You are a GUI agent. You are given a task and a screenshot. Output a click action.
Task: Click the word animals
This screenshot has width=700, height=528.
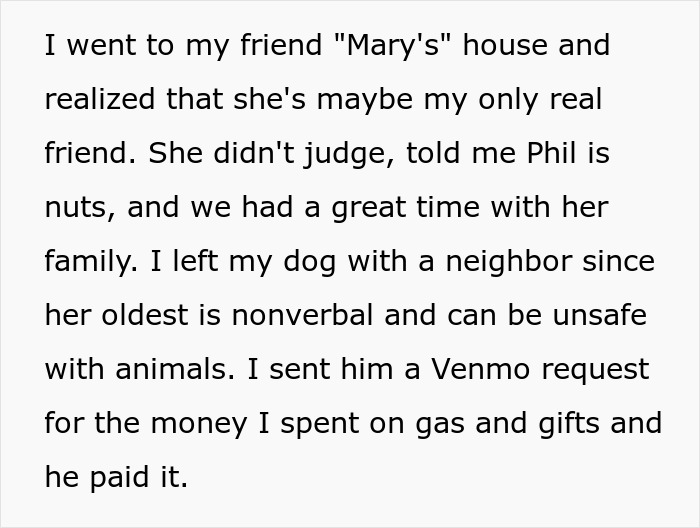tap(174, 370)
